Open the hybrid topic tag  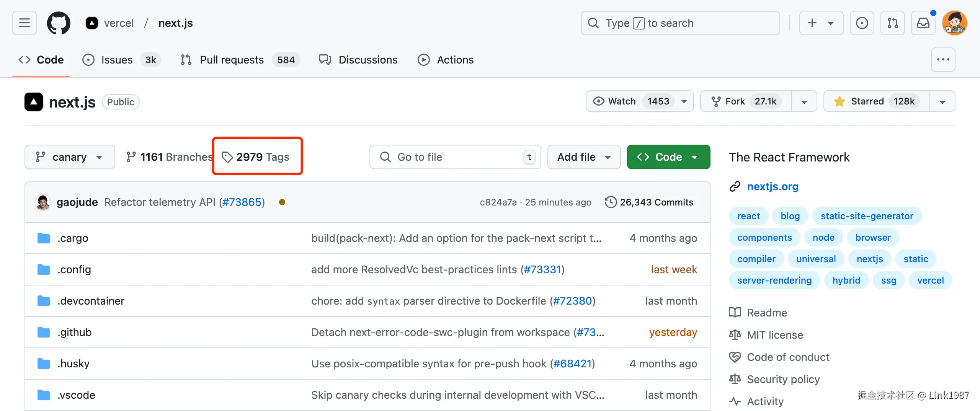pyautogui.click(x=846, y=280)
